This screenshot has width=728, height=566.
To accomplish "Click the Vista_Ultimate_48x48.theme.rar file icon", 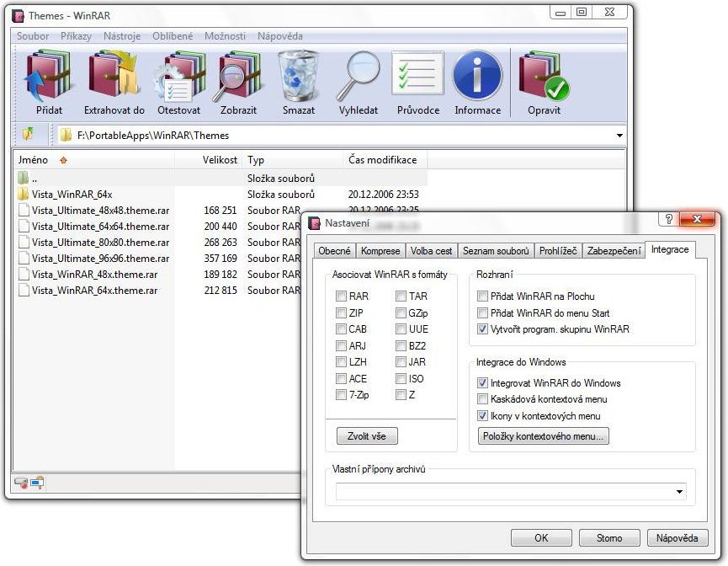I will 24,210.
